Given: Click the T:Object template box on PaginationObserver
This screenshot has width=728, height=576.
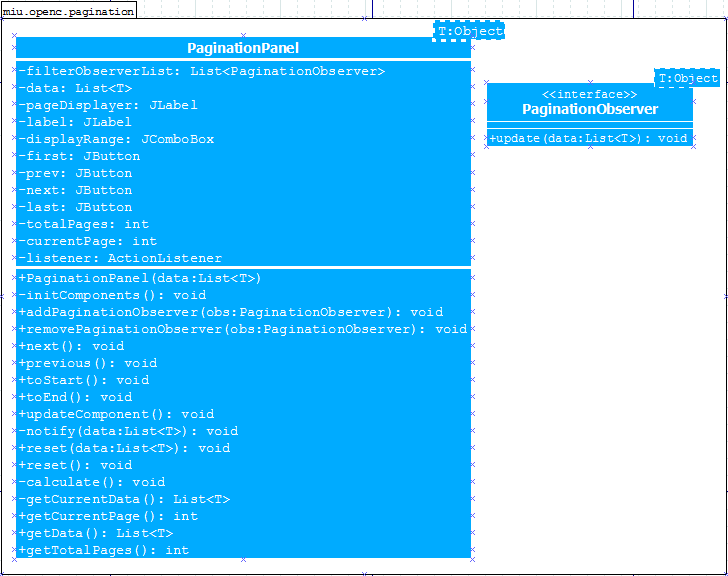Looking at the screenshot, I should pos(688,78).
